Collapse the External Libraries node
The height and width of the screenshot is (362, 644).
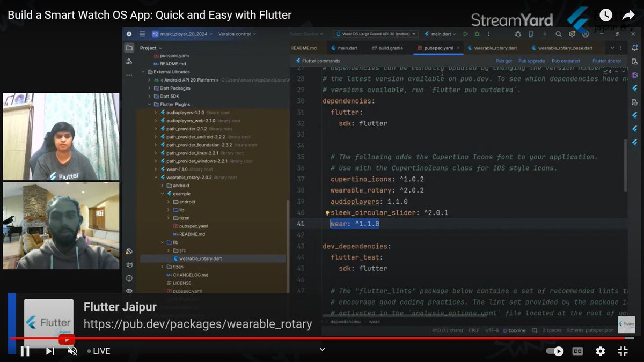(143, 72)
